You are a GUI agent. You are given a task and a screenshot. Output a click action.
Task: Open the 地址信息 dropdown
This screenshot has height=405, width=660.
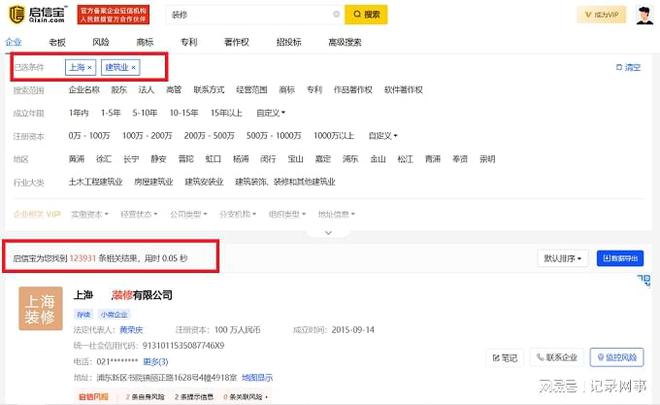click(x=336, y=214)
